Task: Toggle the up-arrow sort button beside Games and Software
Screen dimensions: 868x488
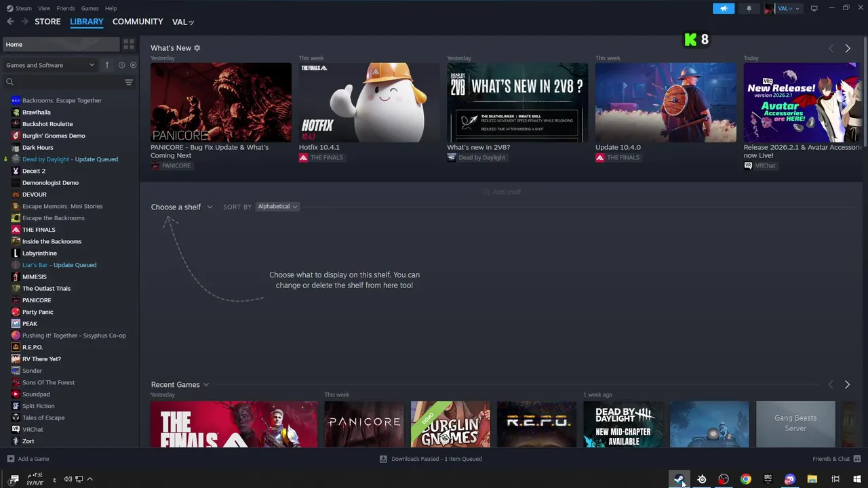Action: coord(106,65)
